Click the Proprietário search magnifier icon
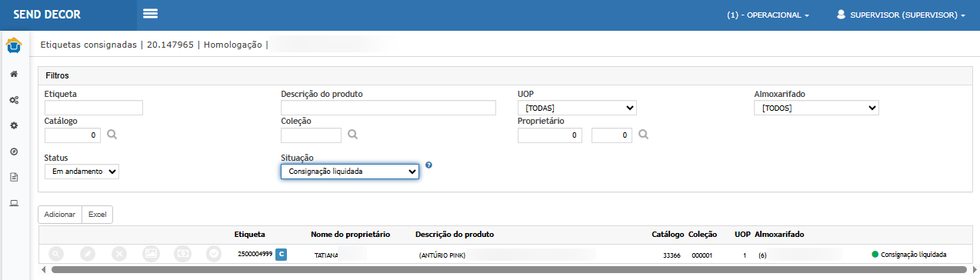980x280 pixels. pos(644,135)
